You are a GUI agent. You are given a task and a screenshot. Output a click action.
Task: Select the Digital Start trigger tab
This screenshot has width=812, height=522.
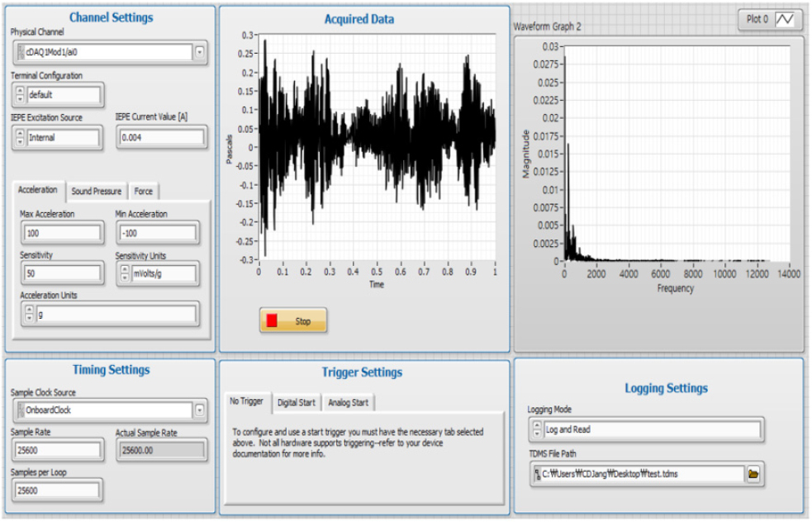point(296,402)
